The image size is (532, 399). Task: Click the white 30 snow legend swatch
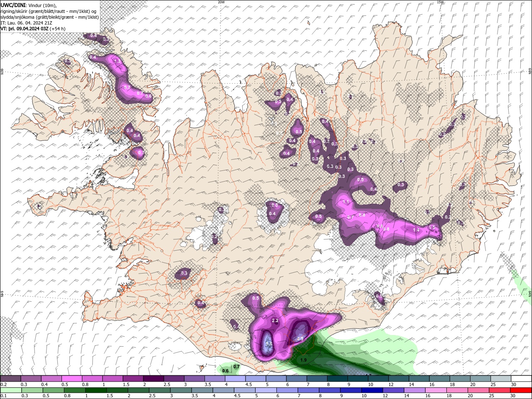(x=522, y=379)
